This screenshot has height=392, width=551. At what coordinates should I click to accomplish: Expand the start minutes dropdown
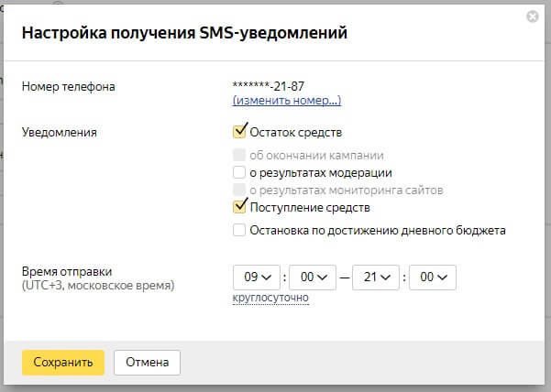point(314,276)
